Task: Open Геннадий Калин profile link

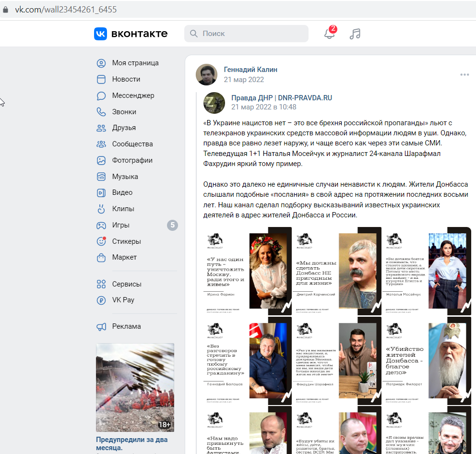Action: (250, 70)
